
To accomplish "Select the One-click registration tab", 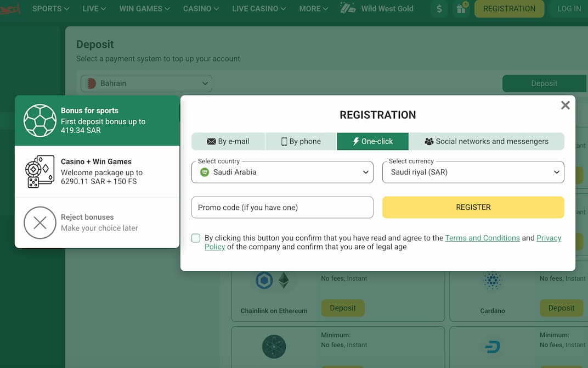I will tap(373, 141).
